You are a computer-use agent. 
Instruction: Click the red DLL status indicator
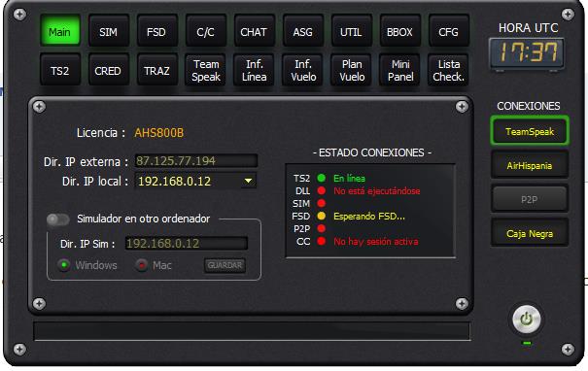pyautogui.click(x=322, y=190)
